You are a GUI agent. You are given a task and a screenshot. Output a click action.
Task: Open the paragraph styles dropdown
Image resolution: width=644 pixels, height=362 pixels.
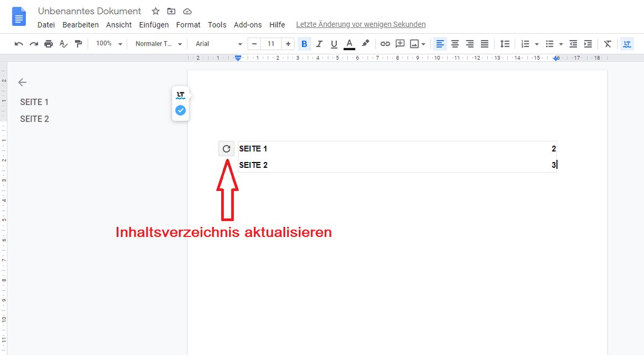pyautogui.click(x=157, y=43)
